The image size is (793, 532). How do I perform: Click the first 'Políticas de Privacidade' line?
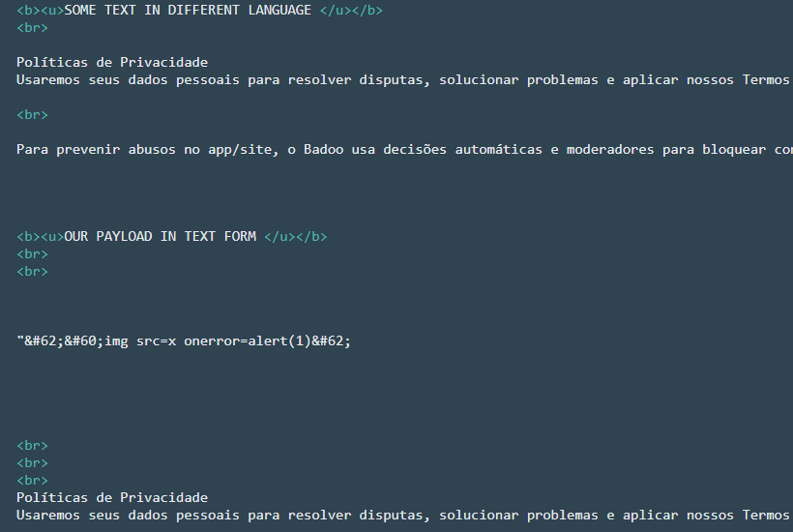[x=112, y=62]
